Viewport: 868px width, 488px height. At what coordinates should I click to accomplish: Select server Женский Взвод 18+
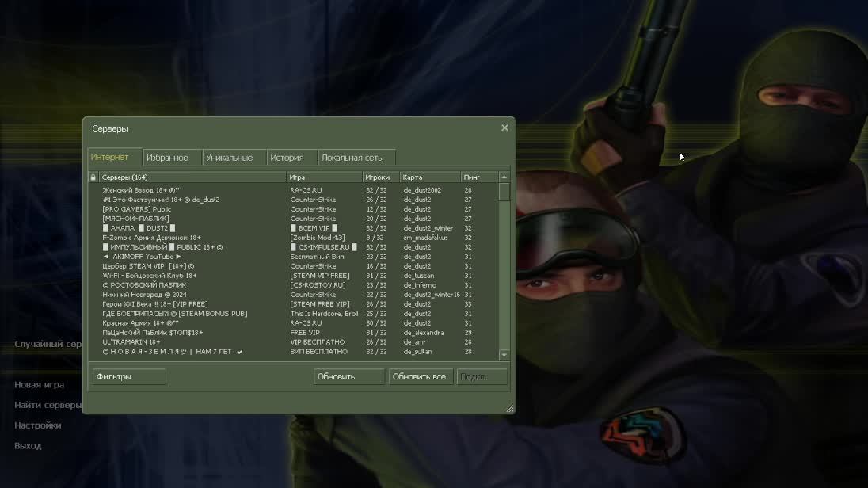(293, 190)
